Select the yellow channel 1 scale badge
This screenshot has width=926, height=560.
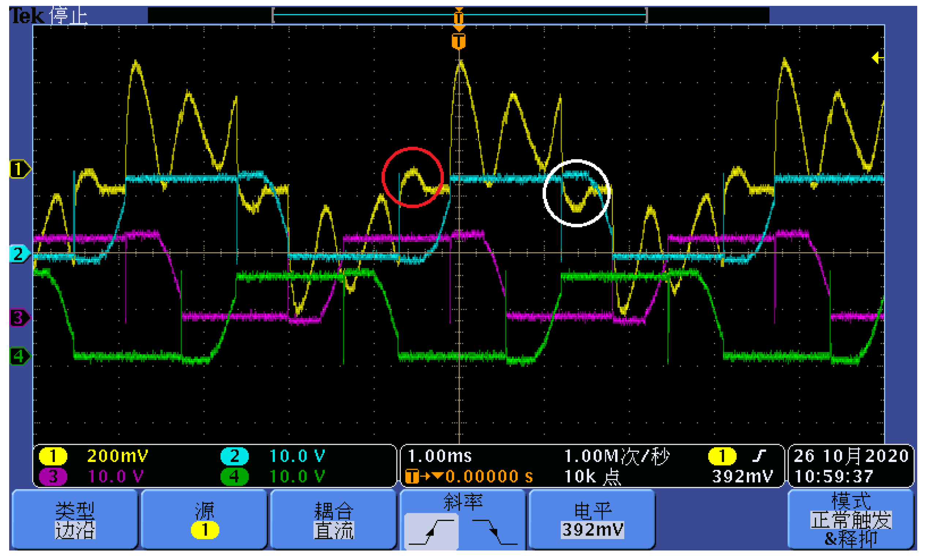tap(53, 456)
